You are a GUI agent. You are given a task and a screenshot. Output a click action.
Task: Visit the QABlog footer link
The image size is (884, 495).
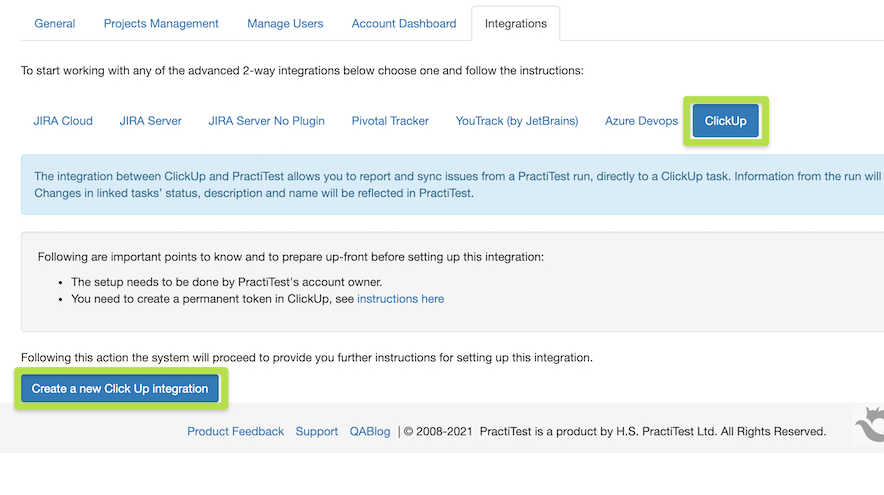pos(370,432)
